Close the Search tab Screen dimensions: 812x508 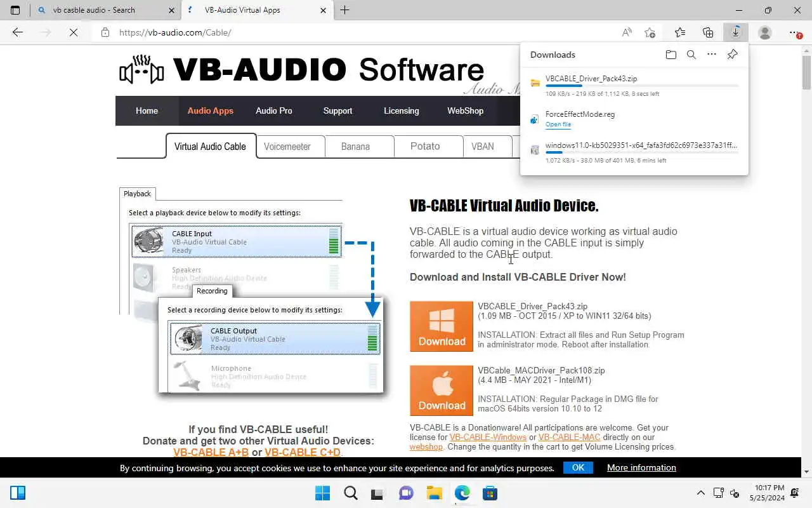[x=172, y=10]
